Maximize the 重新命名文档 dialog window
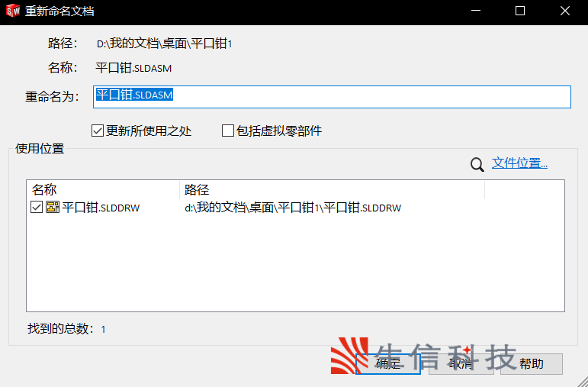The height and width of the screenshot is (387, 588). 520,11
